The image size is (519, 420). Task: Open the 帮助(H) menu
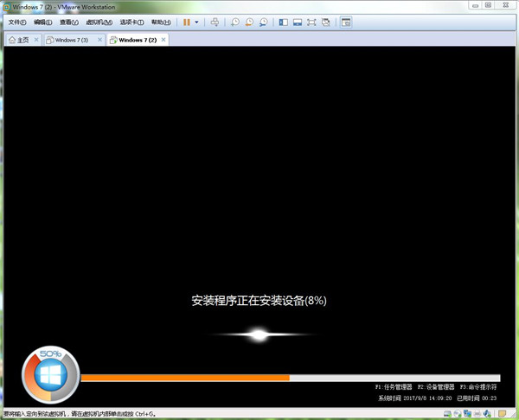(x=161, y=22)
